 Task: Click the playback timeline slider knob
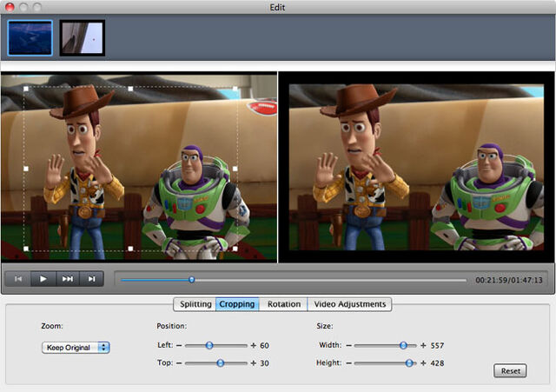pyautogui.click(x=191, y=280)
